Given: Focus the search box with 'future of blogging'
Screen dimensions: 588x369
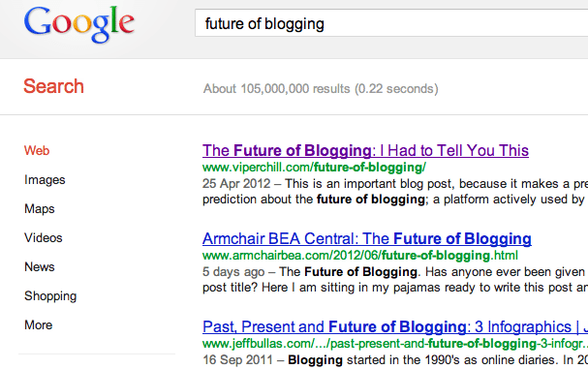Looking at the screenshot, I should point(391,23).
